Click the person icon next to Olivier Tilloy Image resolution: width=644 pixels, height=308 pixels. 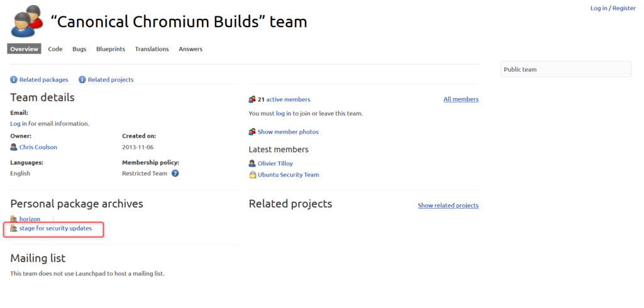252,163
